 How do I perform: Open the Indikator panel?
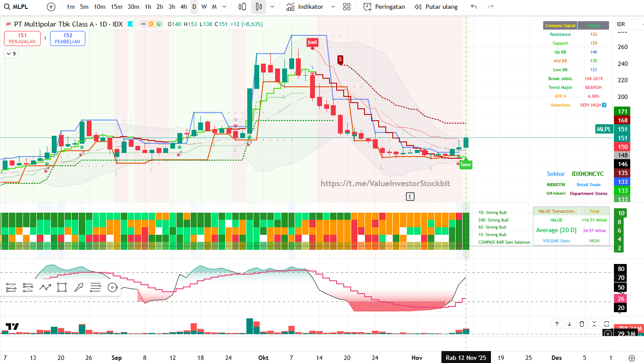[x=305, y=7]
